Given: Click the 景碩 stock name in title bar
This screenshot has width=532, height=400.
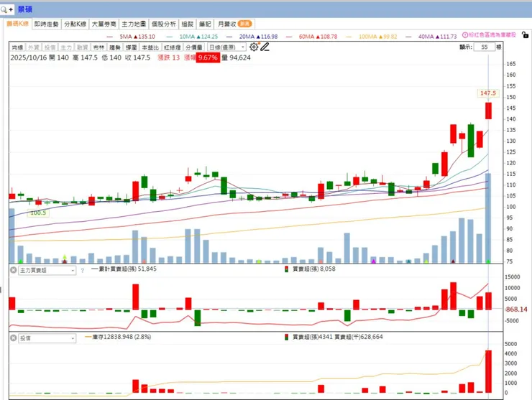Looking at the screenshot, I should 24,9.
